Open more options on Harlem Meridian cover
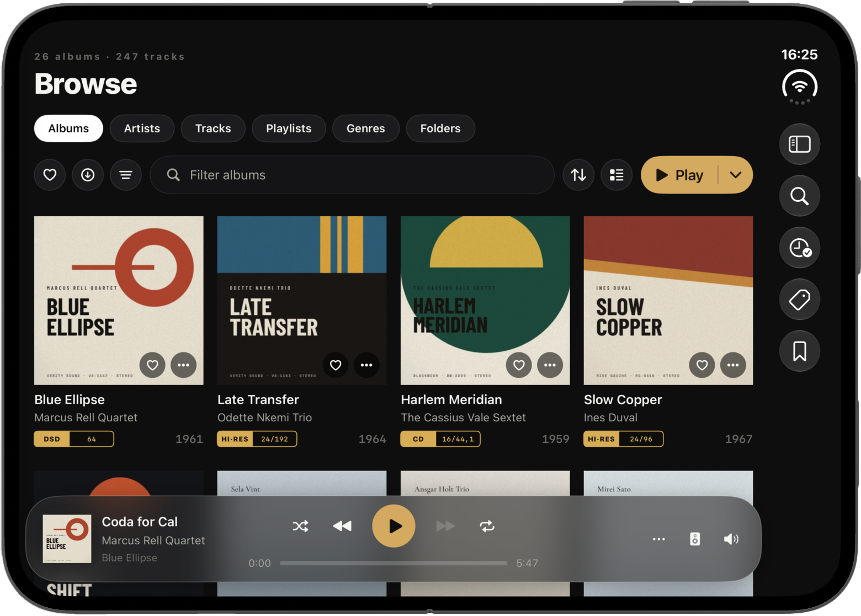The image size is (861, 616). tap(550, 365)
